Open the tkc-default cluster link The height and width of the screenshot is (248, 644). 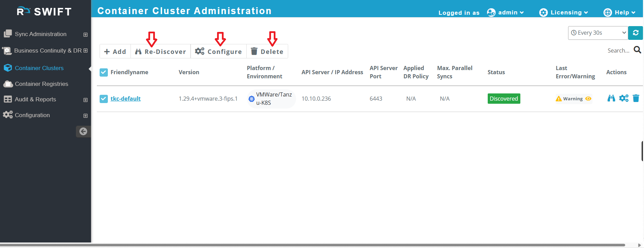[x=125, y=99]
